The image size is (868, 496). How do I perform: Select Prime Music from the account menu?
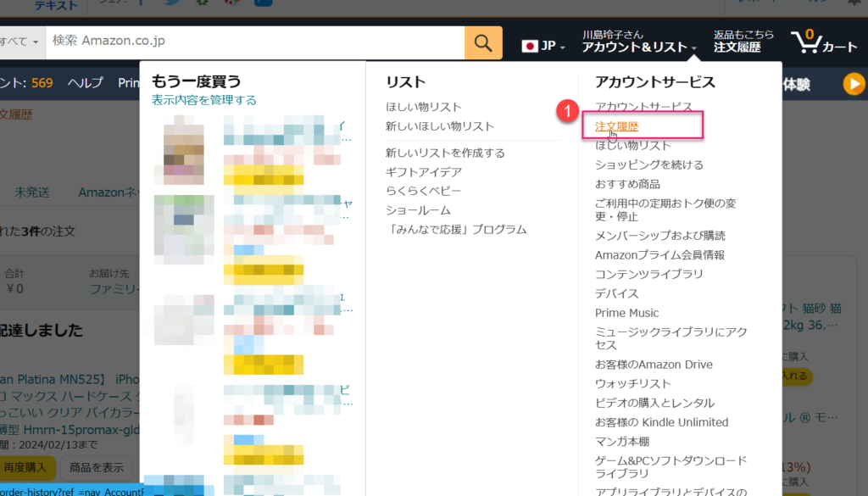point(626,313)
